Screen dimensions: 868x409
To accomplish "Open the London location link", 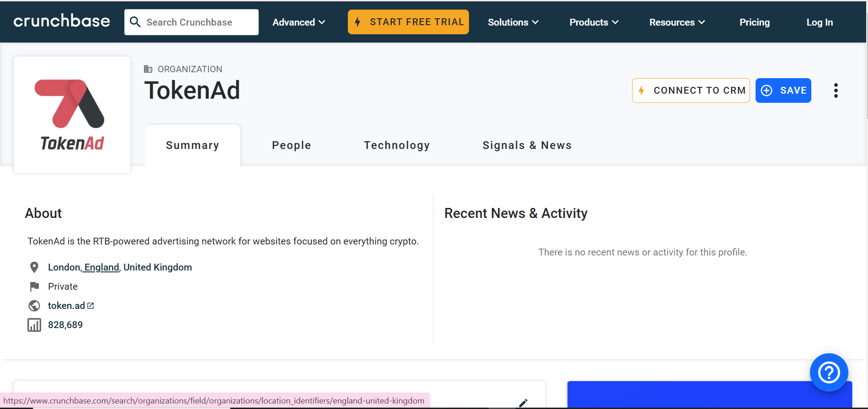I will click(x=64, y=267).
